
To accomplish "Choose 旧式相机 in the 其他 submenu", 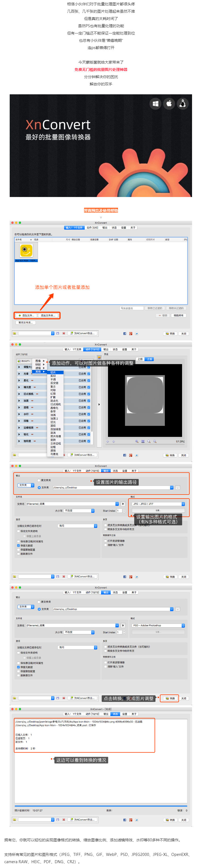I will [55, 404].
